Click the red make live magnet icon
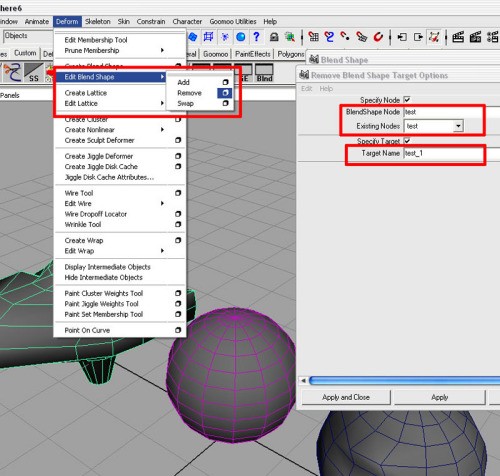The image size is (500, 476). (x=378, y=36)
